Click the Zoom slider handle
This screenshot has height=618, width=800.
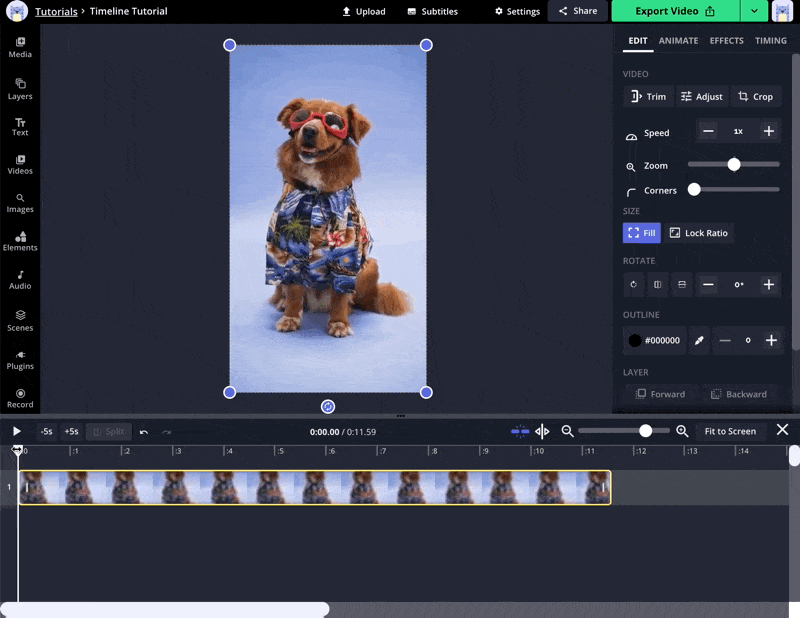point(734,164)
